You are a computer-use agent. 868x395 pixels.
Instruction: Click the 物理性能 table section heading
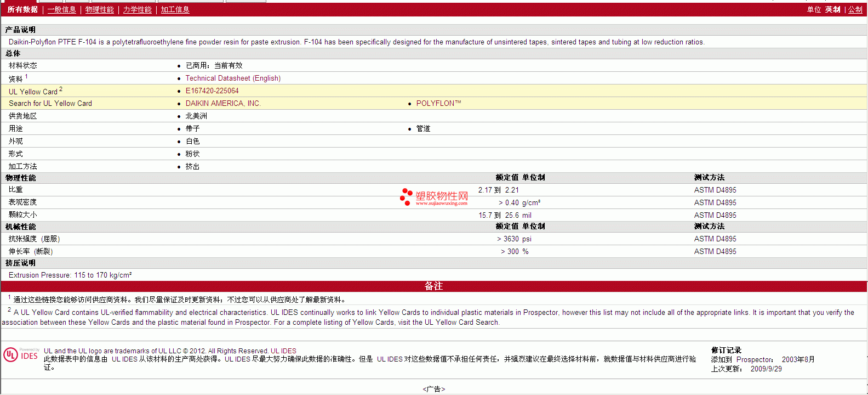(21, 178)
